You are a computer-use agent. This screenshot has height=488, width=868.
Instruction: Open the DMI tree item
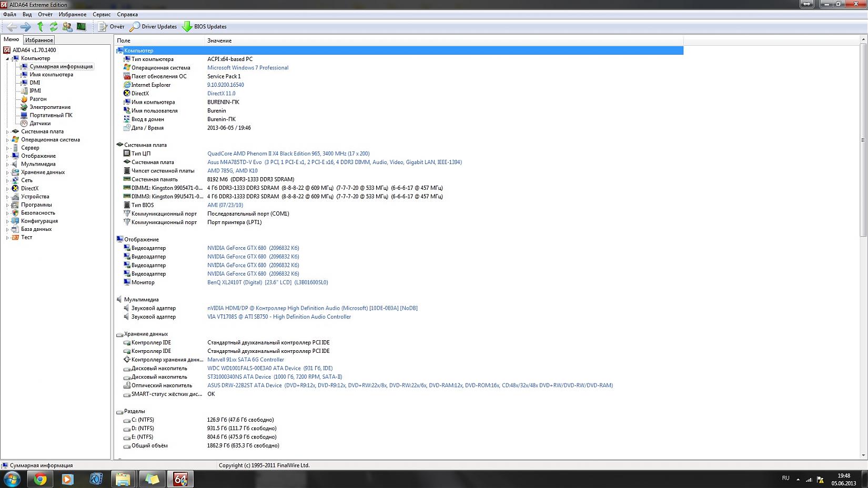[35, 83]
